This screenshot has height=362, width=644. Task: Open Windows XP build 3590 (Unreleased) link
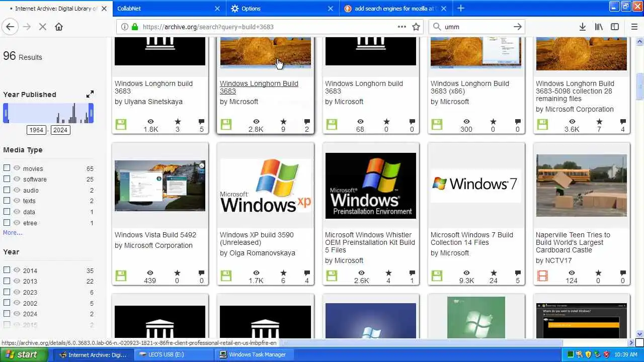tap(257, 238)
